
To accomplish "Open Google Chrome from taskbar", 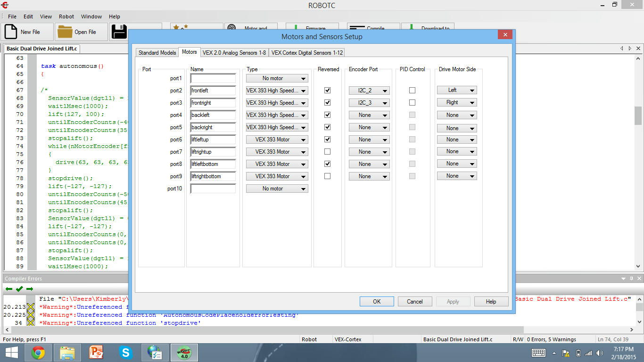I will pyautogui.click(x=38, y=353).
